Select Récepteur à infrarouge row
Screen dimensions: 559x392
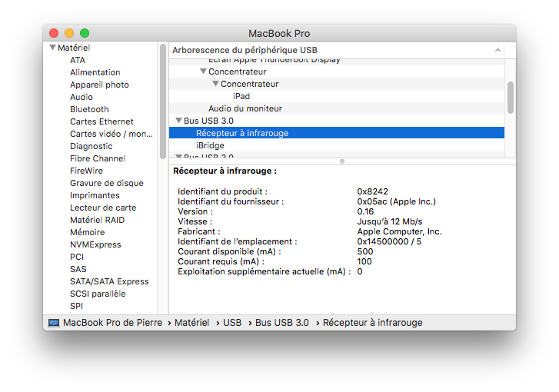pos(337,133)
